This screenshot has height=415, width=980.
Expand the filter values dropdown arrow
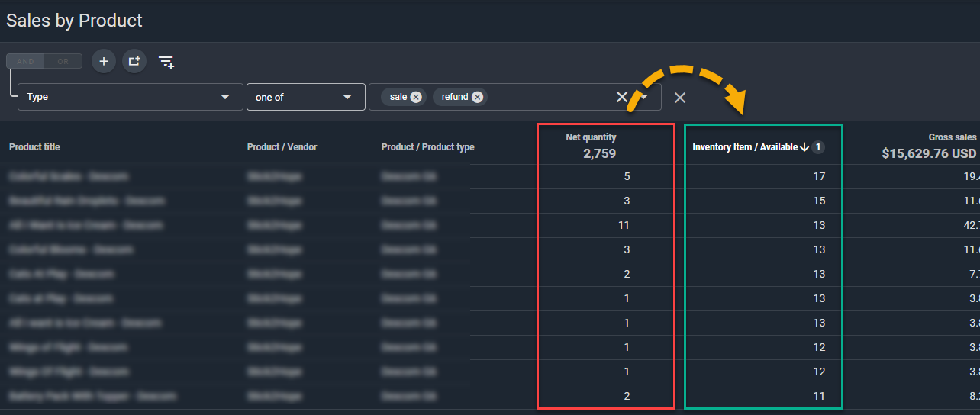[645, 98]
